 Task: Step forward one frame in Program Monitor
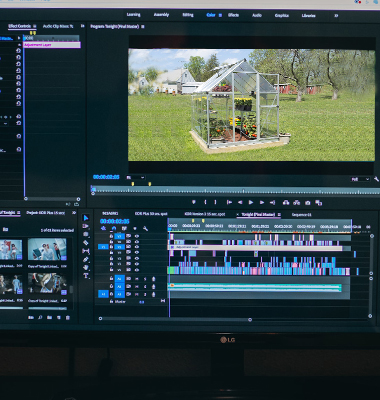(262, 202)
